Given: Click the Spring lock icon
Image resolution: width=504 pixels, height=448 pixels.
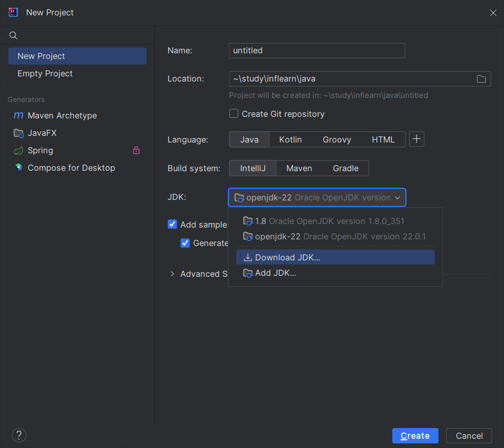Looking at the screenshot, I should point(136,150).
